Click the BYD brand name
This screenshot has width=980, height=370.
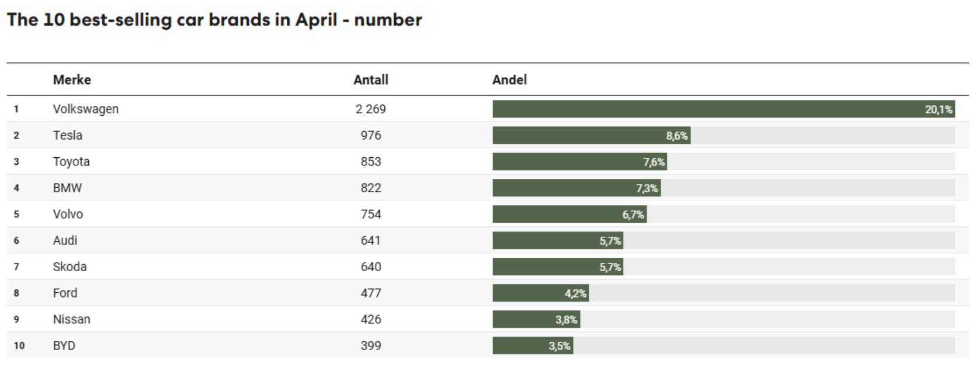coord(64,346)
